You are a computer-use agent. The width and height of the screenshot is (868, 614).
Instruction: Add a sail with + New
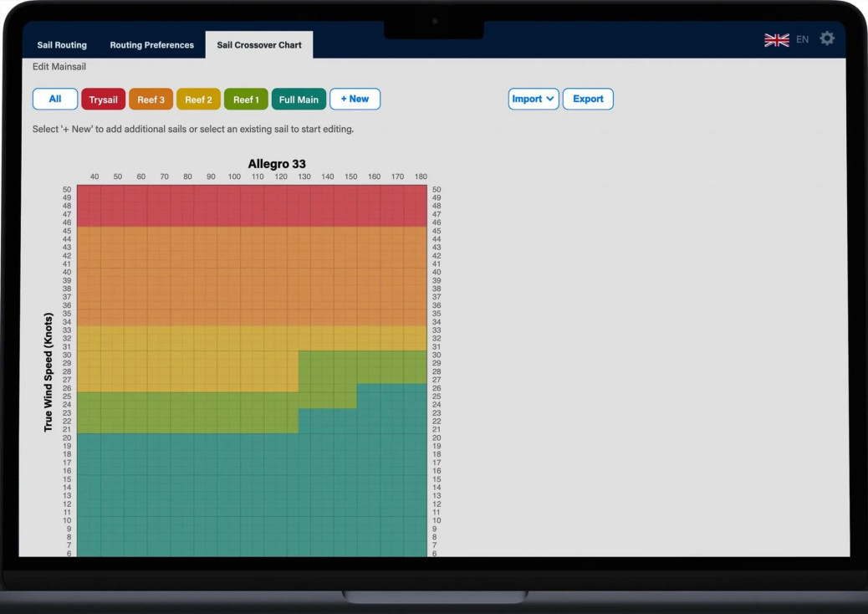355,100
